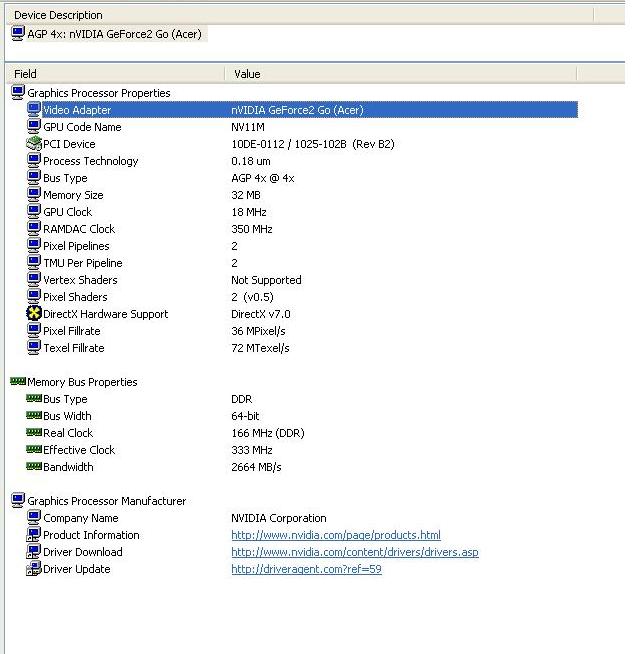The width and height of the screenshot is (640, 654).
Task: Click icon next to Company Name
Action: pos(34,517)
